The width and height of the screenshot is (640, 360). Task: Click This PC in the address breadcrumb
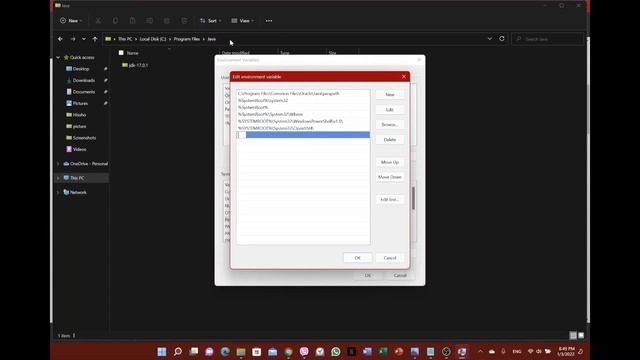[x=125, y=39]
